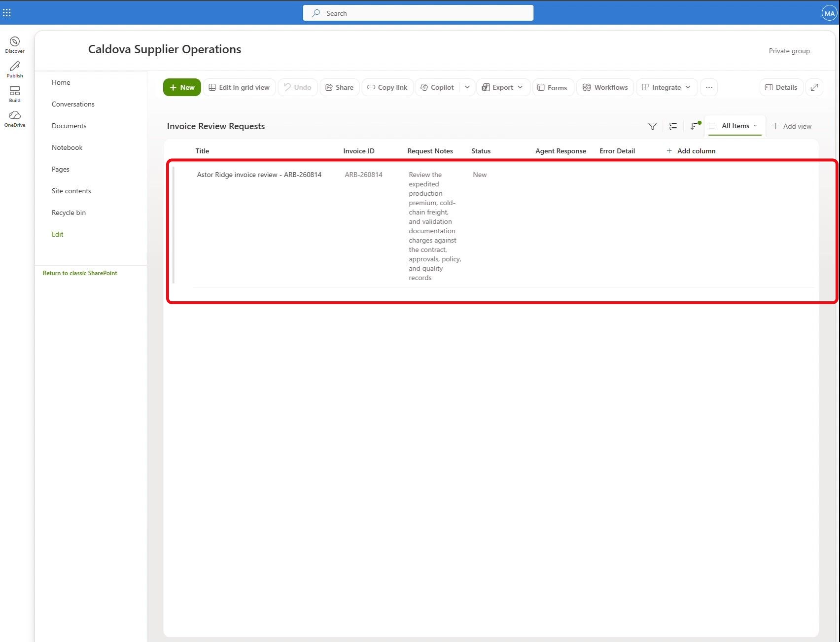Click Return to classic SharePoint
This screenshot has width=840, height=642.
coord(80,273)
